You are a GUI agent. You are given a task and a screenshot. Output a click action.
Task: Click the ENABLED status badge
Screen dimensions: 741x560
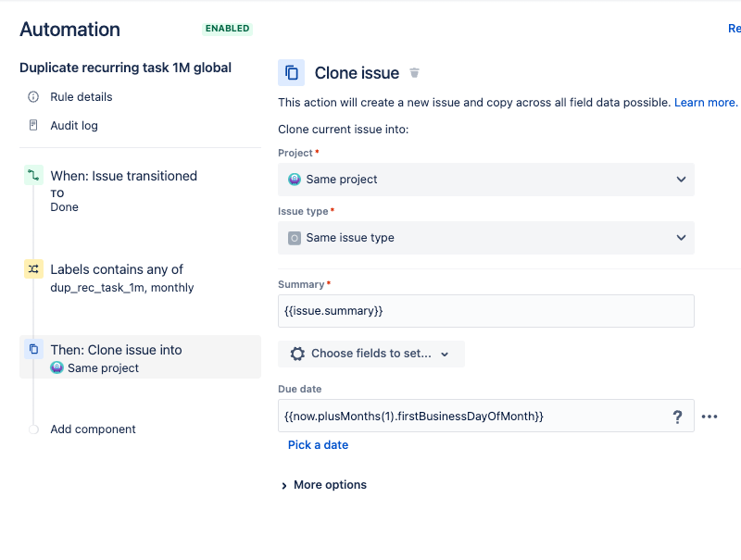click(227, 29)
